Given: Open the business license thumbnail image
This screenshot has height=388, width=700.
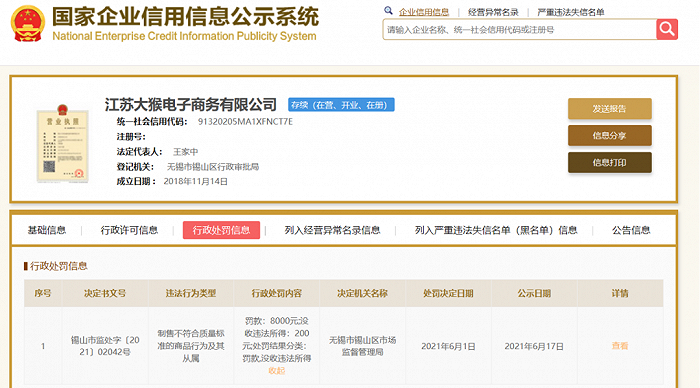Looking at the screenshot, I should [62, 143].
